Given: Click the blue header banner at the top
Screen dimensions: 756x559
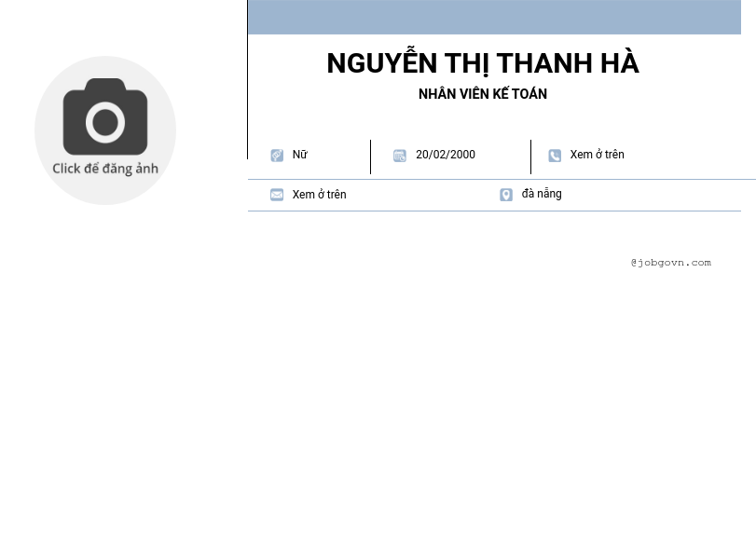Looking at the screenshot, I should (494, 17).
